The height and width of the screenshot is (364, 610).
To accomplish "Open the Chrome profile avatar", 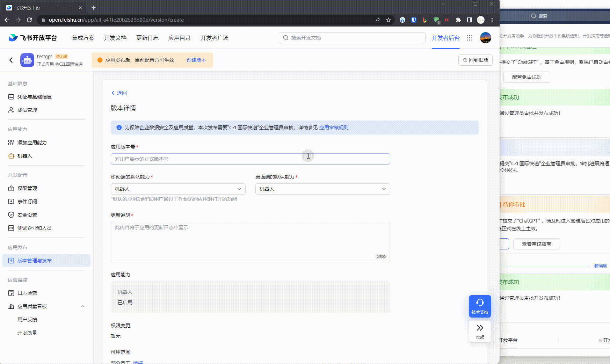I will tap(481, 20).
